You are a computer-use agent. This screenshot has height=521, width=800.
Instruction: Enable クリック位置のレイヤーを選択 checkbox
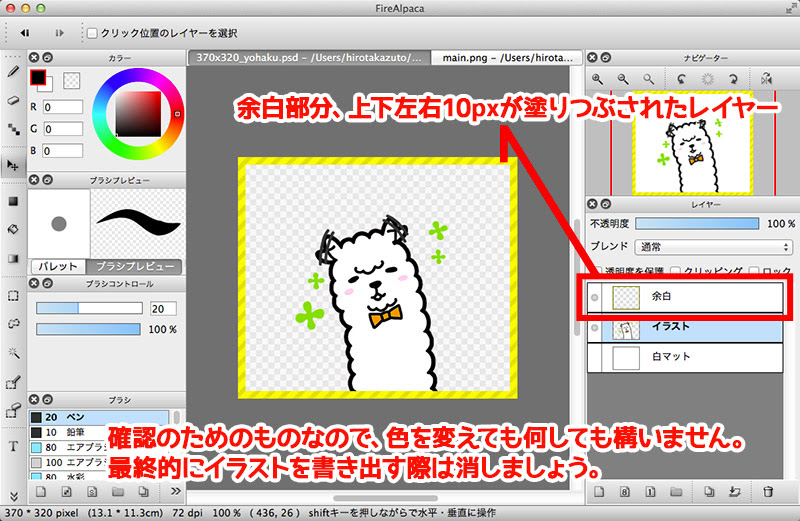92,33
